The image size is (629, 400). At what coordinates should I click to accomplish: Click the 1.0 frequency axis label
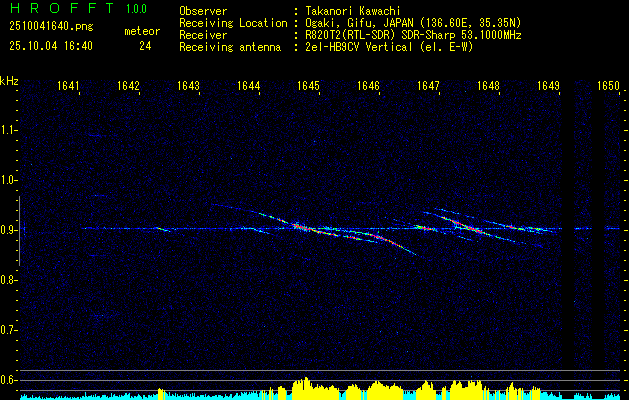click(10, 180)
